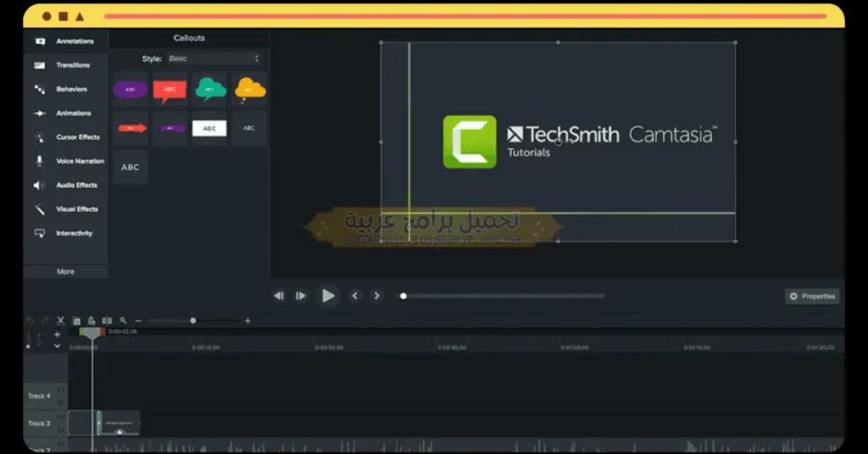Screen dimensions: 868x454
Task: Click the Undo icon in timeline toolbar
Action: (x=30, y=321)
